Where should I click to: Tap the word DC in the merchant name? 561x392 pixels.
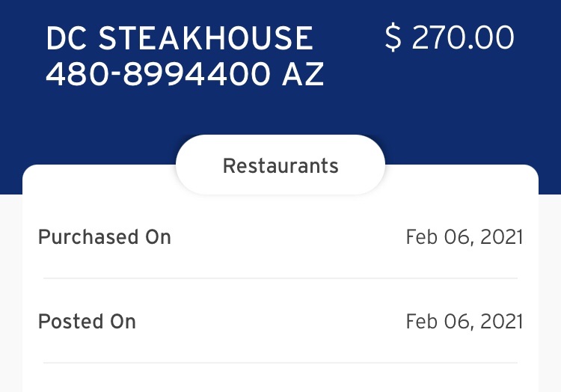point(67,39)
